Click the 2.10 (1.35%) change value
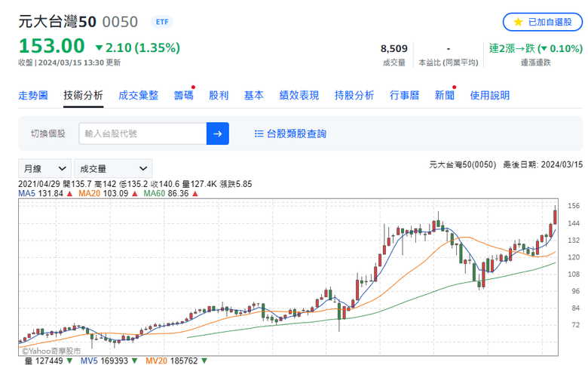This screenshot has height=365, width=588. [x=142, y=48]
